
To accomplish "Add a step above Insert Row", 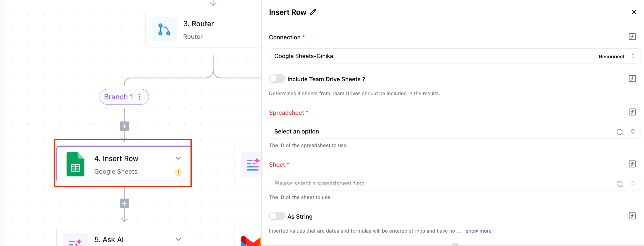I will [x=124, y=126].
